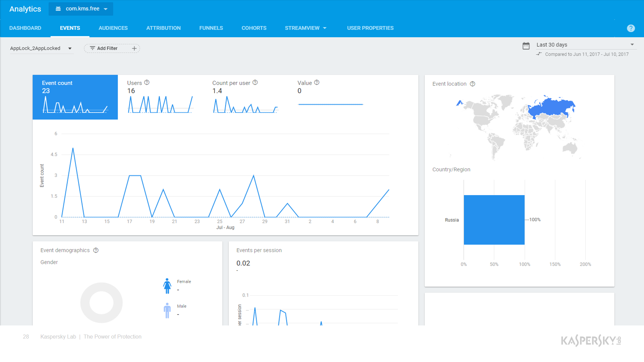Image resolution: width=644 pixels, height=362 pixels.
Task: Click the filter lines icon in Add Filter
Action: [x=92, y=48]
